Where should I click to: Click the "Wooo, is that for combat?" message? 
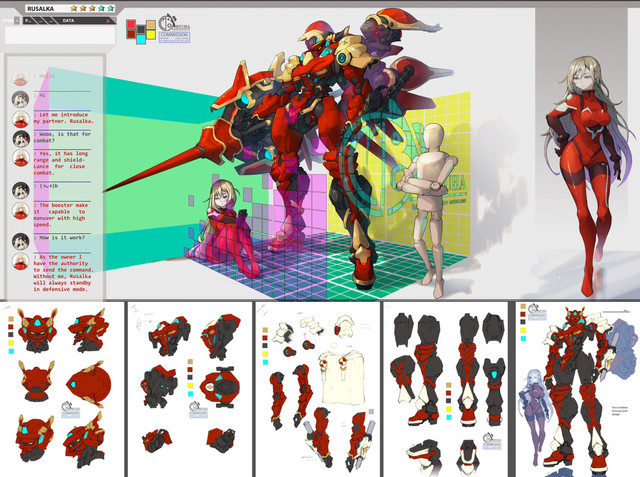point(62,137)
